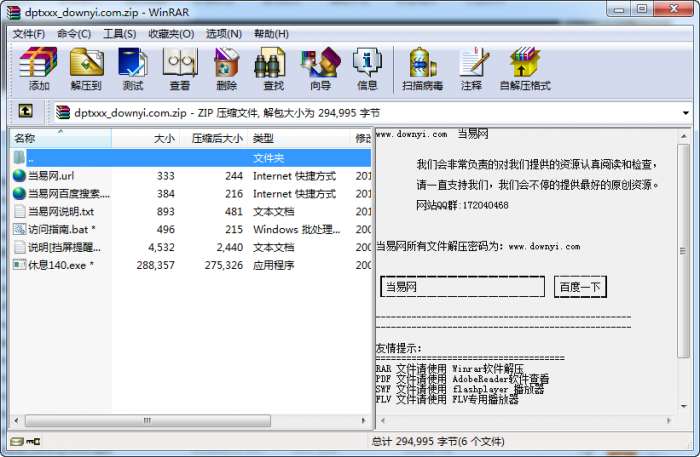Click comment pane scroll up arrow
700x457 pixels.
[x=683, y=135]
